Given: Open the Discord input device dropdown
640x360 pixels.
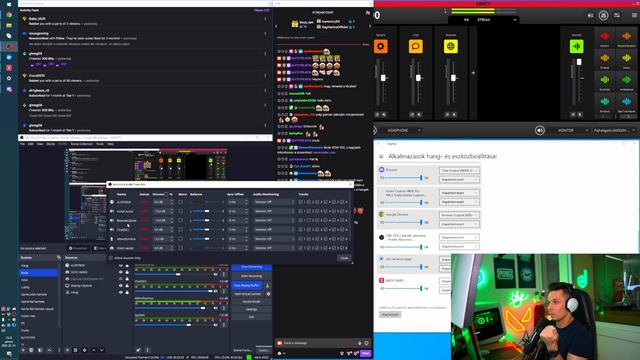Looking at the screenshot, I should tap(459, 180).
